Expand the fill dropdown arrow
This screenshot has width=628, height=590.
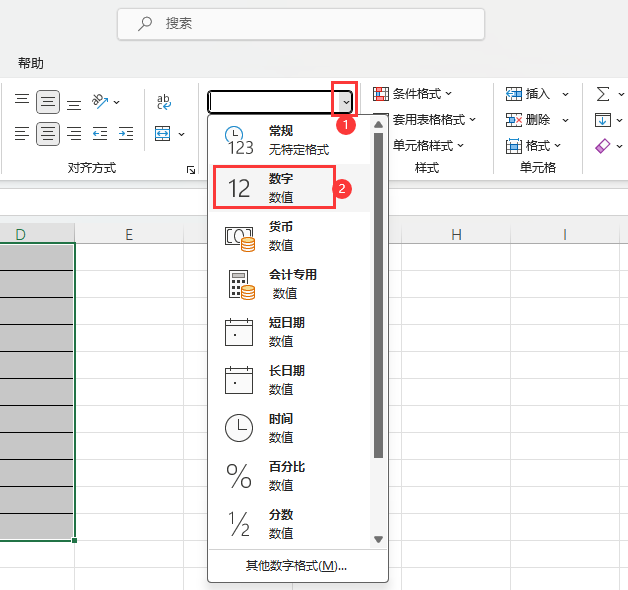pos(619,120)
